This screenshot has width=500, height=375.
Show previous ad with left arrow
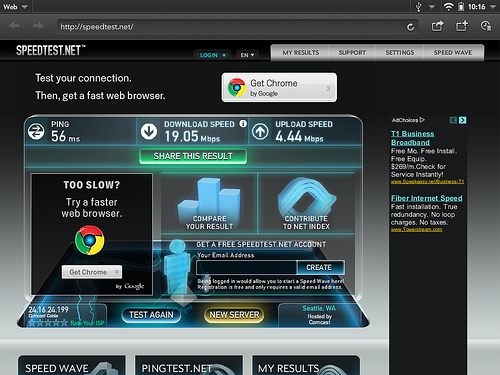coord(453,120)
